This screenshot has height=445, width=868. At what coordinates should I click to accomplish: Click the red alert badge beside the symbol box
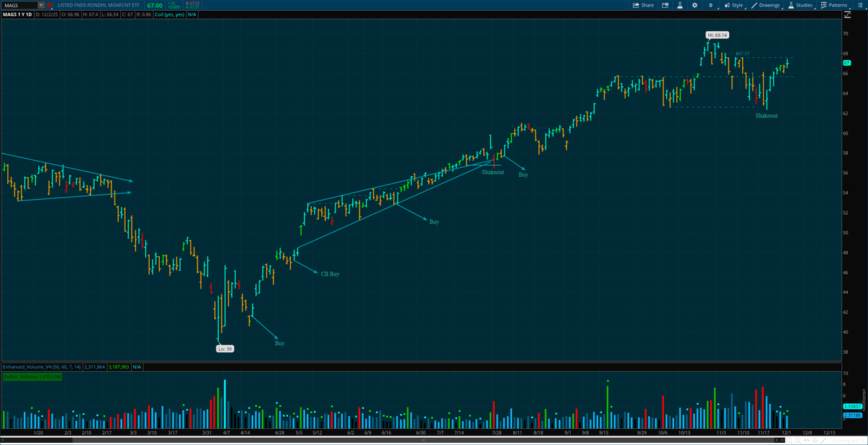[48, 5]
